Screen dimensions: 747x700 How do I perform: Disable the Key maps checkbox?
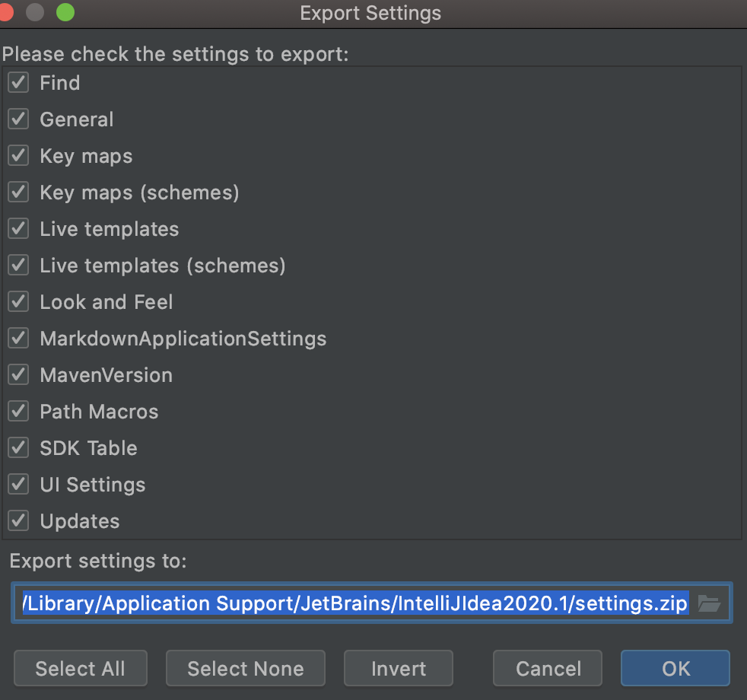point(18,156)
